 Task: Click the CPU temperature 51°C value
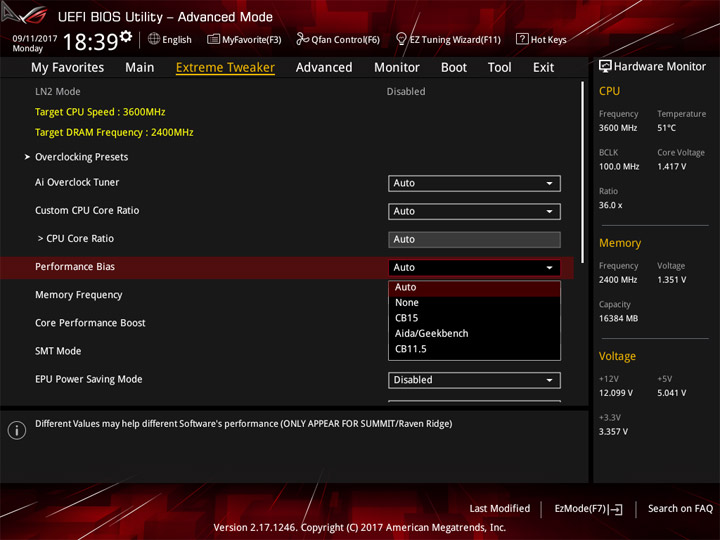point(666,128)
